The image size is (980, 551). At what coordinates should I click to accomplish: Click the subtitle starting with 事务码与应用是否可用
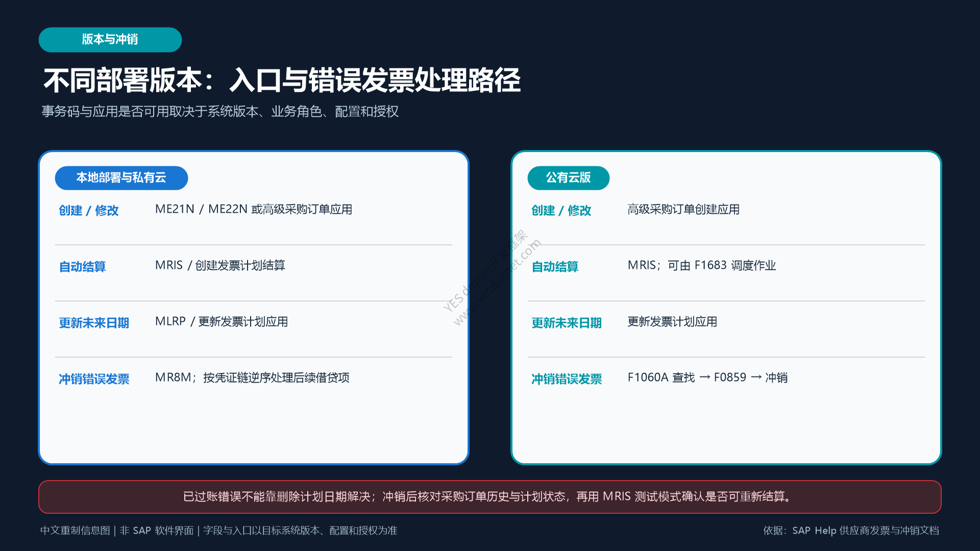220,111
